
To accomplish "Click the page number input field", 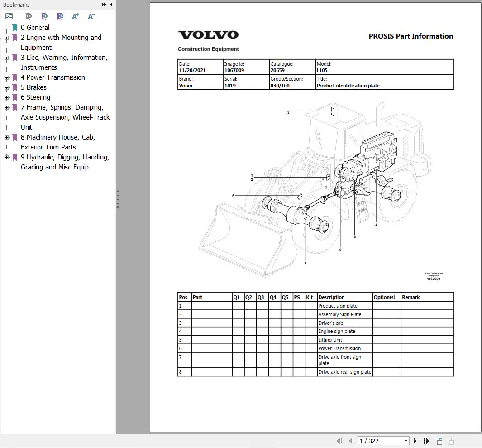I will pyautogui.click(x=381, y=441).
